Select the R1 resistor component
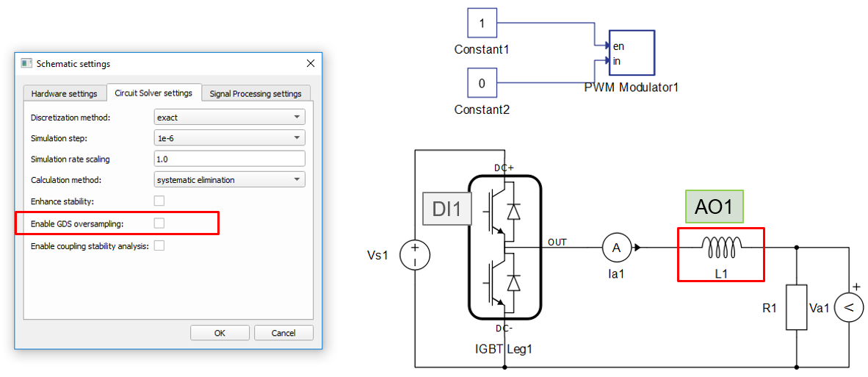The width and height of the screenshot is (868, 377). click(797, 307)
